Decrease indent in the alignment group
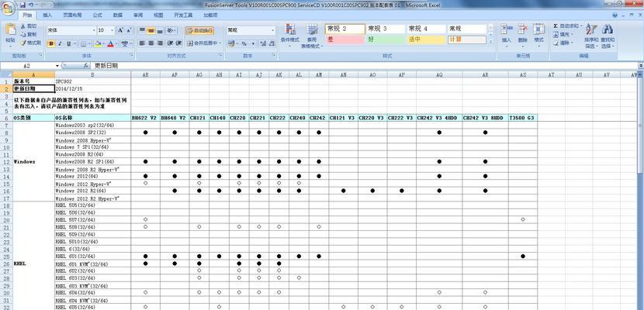The width and height of the screenshot is (644, 310). coord(171,43)
